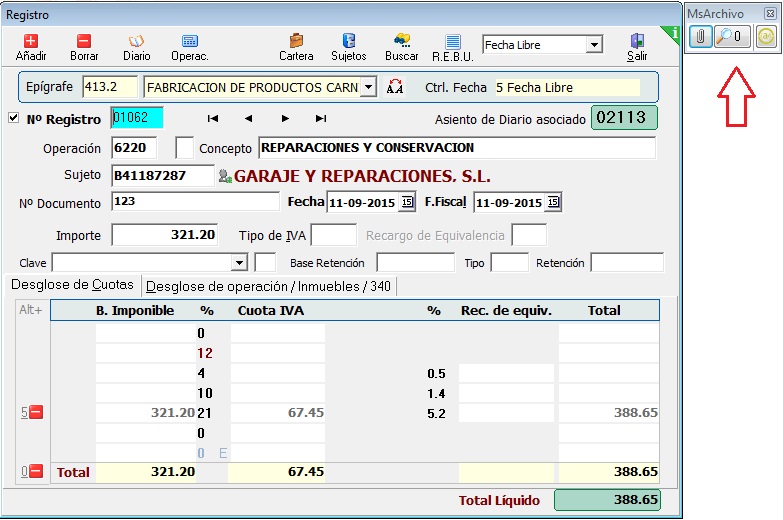The height and width of the screenshot is (520, 783).
Task: Go to last registro record
Action: coord(321,118)
